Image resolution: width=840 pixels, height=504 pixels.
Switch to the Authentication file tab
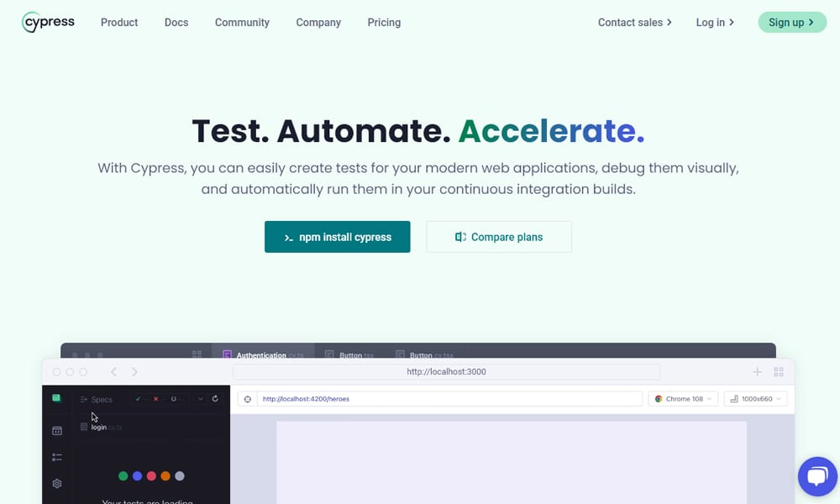262,355
